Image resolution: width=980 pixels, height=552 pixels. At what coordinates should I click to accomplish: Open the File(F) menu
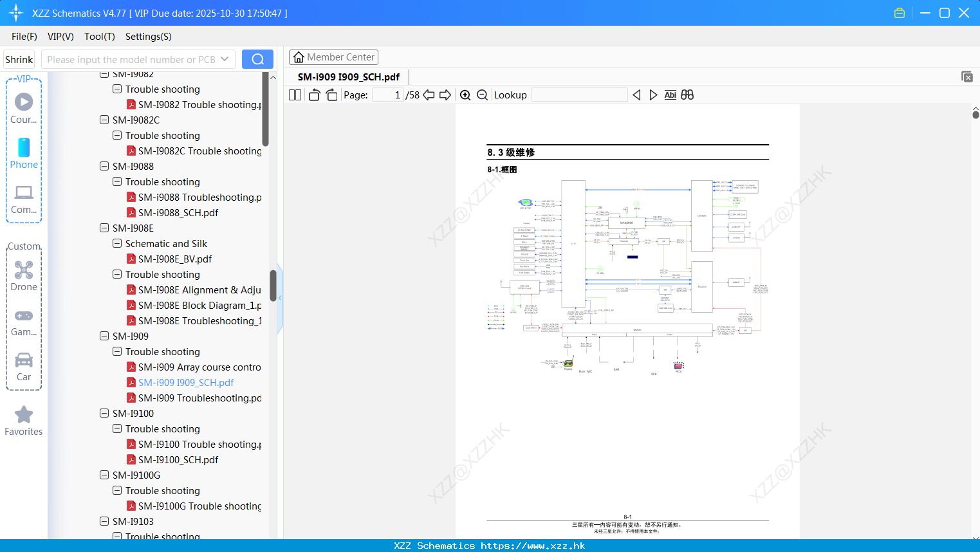pyautogui.click(x=24, y=37)
